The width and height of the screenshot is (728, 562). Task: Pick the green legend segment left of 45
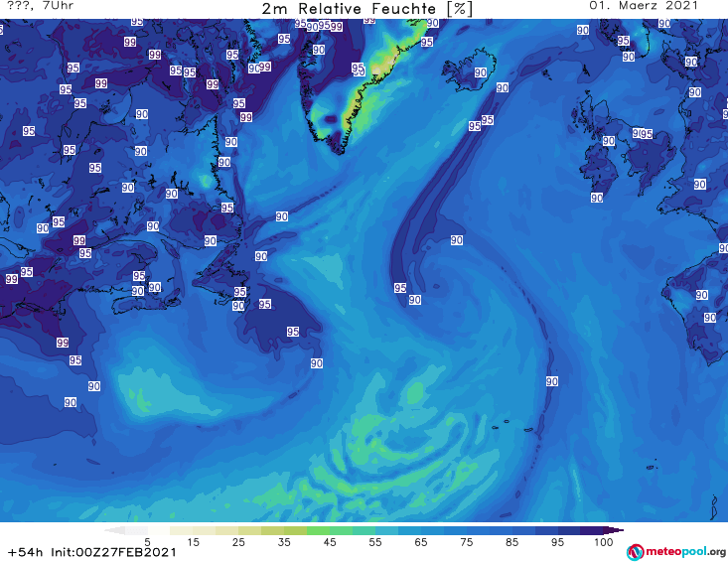[x=318, y=530]
